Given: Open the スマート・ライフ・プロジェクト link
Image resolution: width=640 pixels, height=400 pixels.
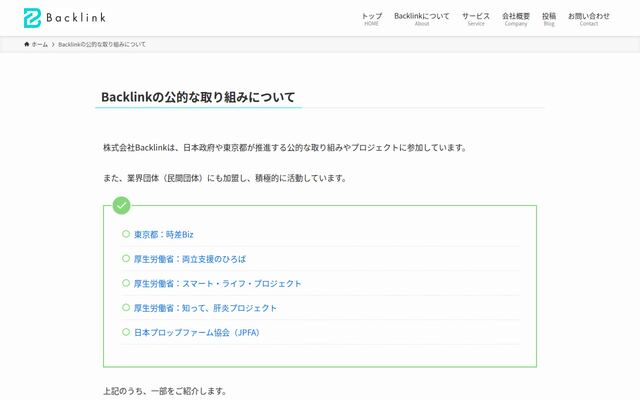Looking at the screenshot, I should [218, 283].
